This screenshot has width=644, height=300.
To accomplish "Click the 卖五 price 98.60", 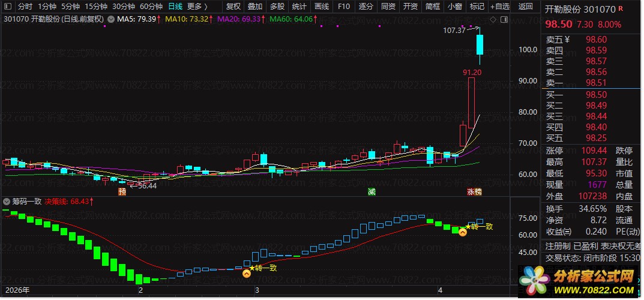I will tap(596, 40).
